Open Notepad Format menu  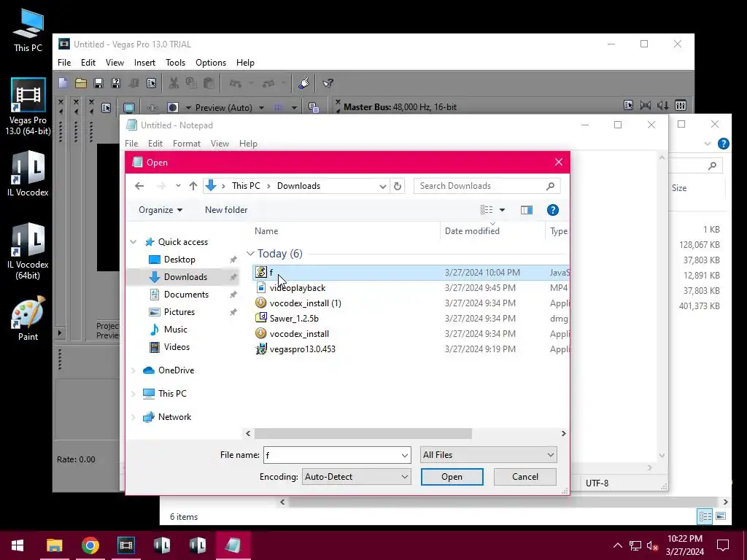186,144
